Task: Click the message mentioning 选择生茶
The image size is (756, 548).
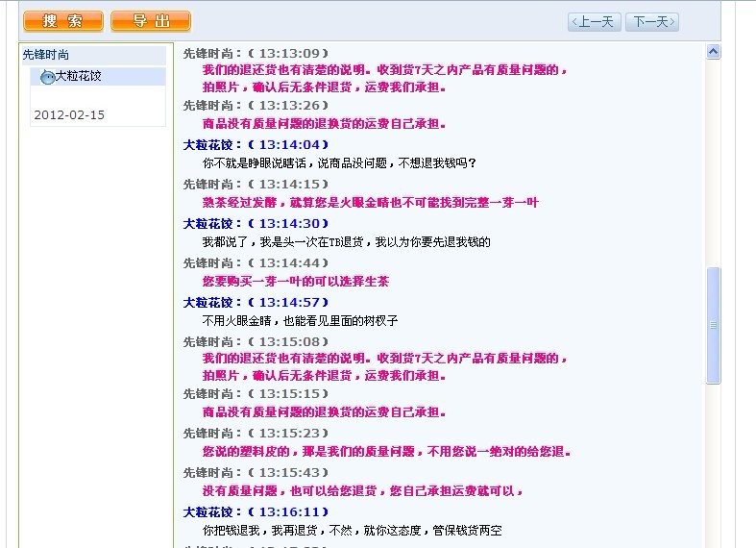Action: [x=295, y=282]
